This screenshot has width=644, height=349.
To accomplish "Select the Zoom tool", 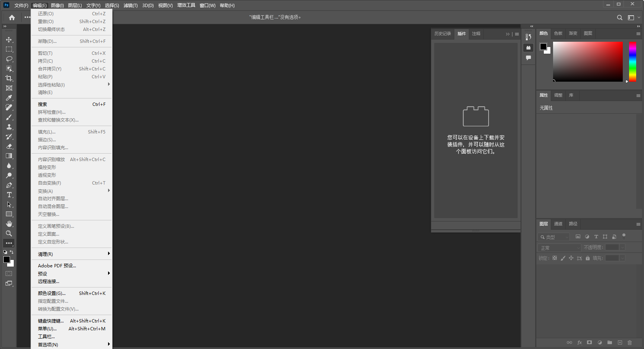I will point(9,233).
